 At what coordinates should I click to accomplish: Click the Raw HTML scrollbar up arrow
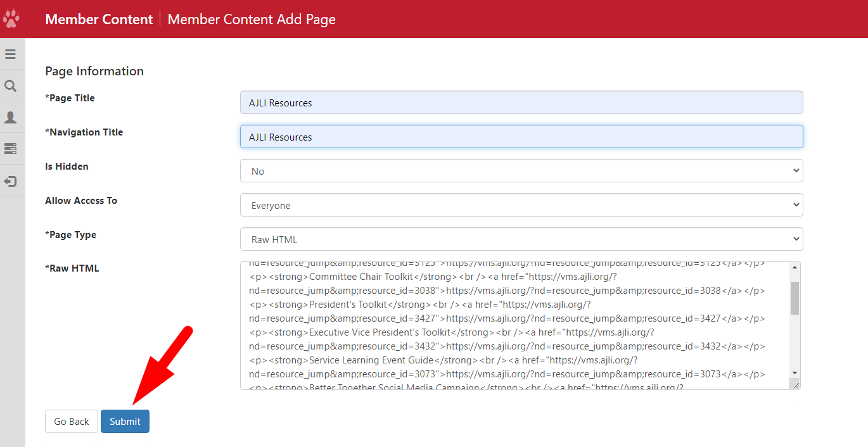[x=795, y=267]
